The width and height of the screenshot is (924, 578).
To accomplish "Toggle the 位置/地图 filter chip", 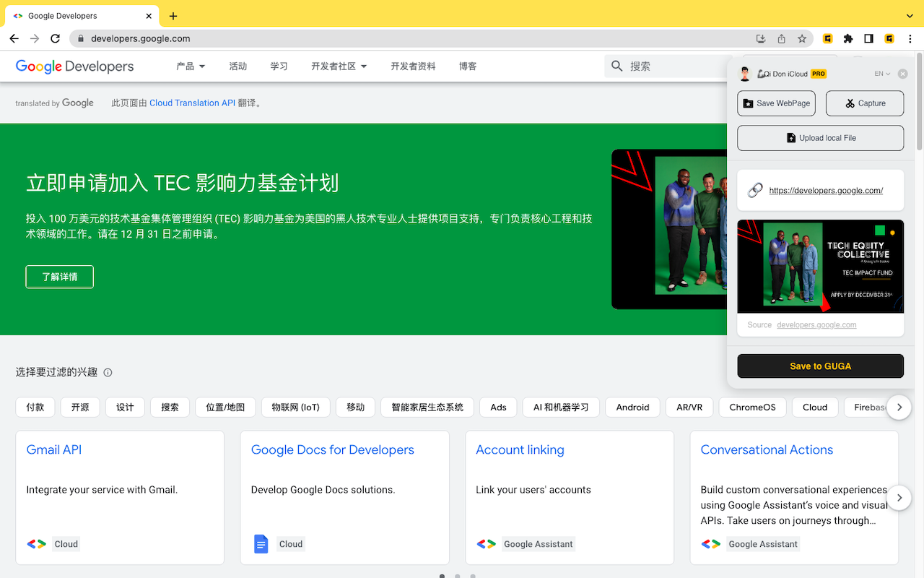I will pos(225,407).
